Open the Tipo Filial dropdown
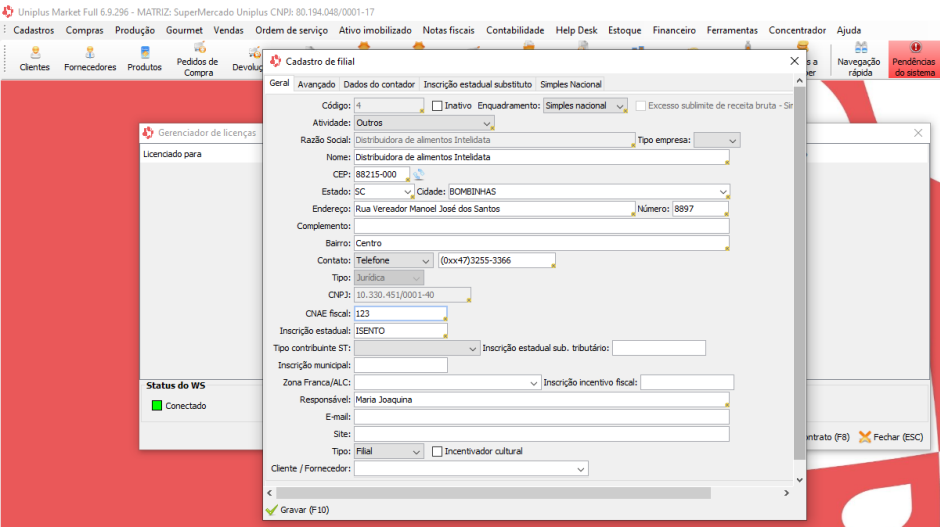Image resolution: width=940 pixels, height=528 pixels. point(416,451)
